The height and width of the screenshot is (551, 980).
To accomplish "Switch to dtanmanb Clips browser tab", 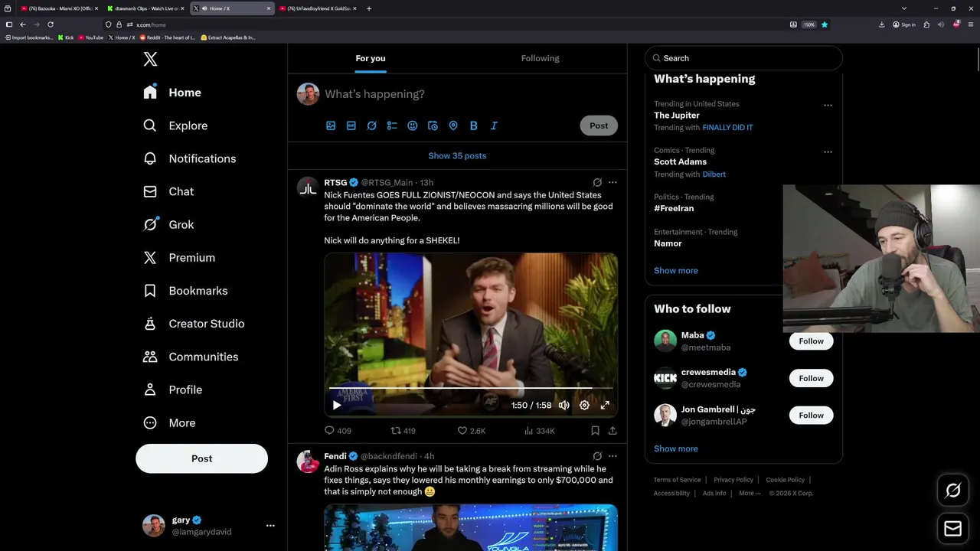I will pyautogui.click(x=145, y=8).
